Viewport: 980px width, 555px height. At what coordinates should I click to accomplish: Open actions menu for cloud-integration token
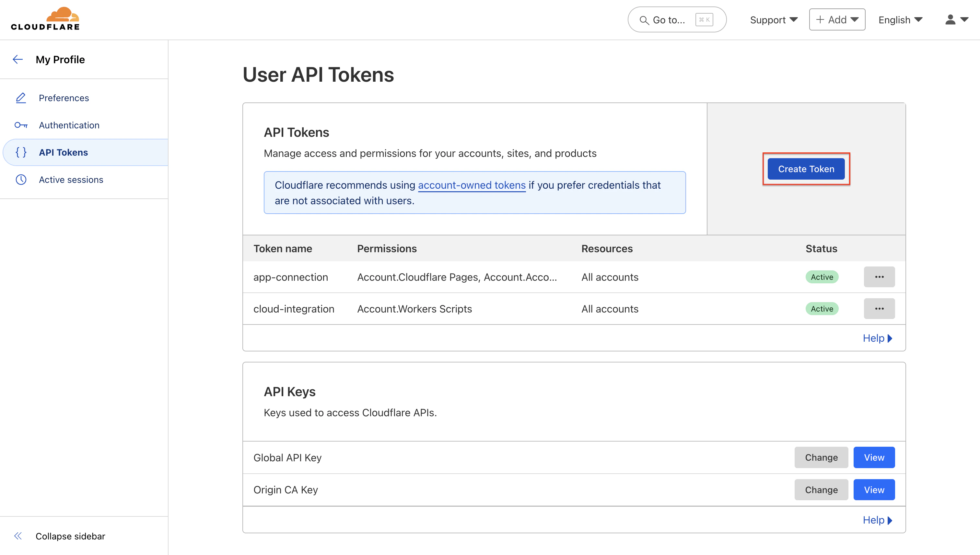coord(879,308)
